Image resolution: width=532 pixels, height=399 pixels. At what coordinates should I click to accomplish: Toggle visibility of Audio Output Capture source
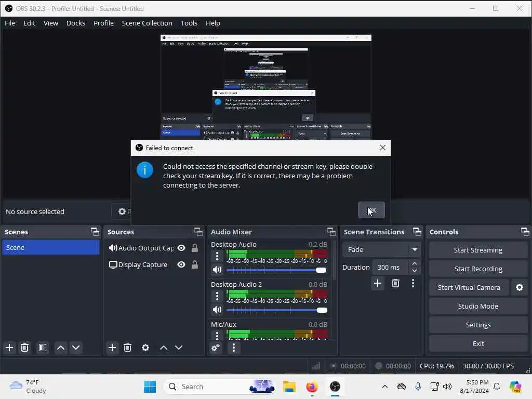click(181, 248)
